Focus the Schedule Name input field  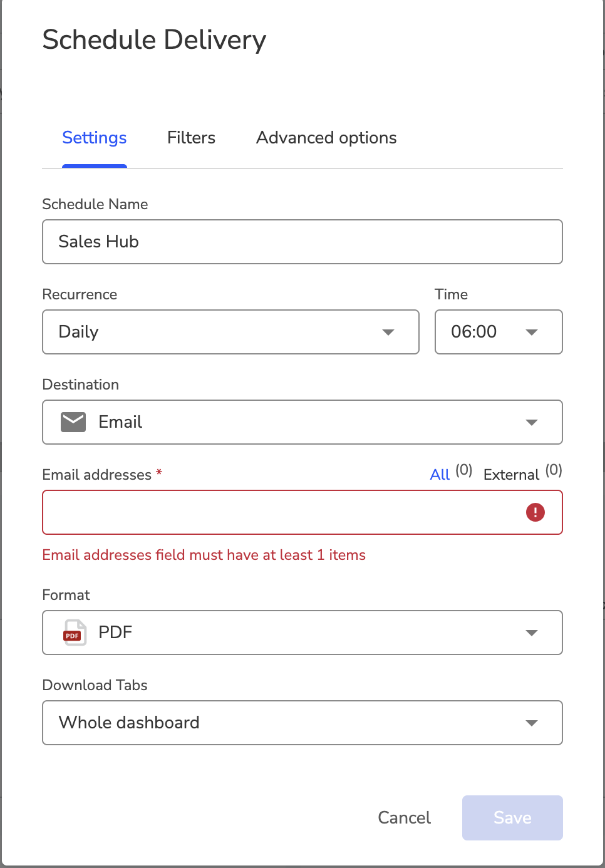coord(302,242)
